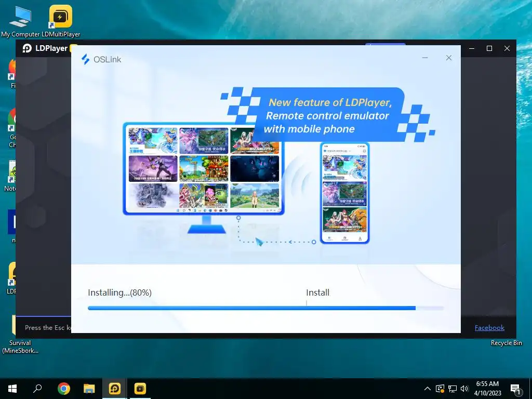Open Recycle Bin on desktop

click(x=506, y=343)
